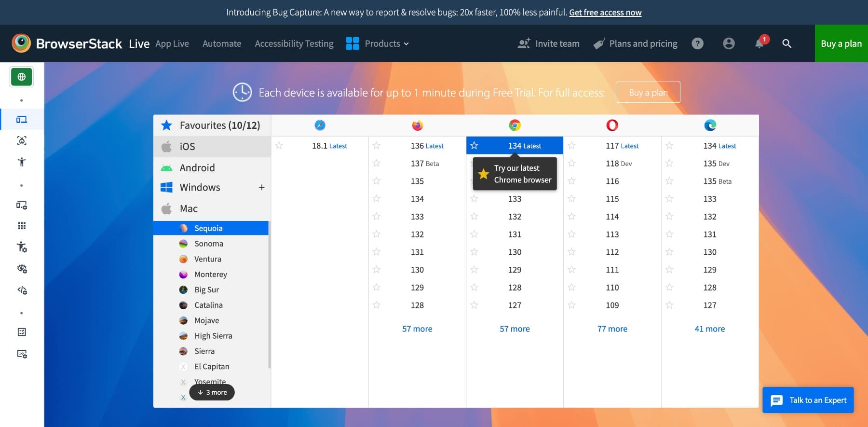Toggle favourite star for Chrome 134 Latest
868x427 pixels.
(474, 145)
